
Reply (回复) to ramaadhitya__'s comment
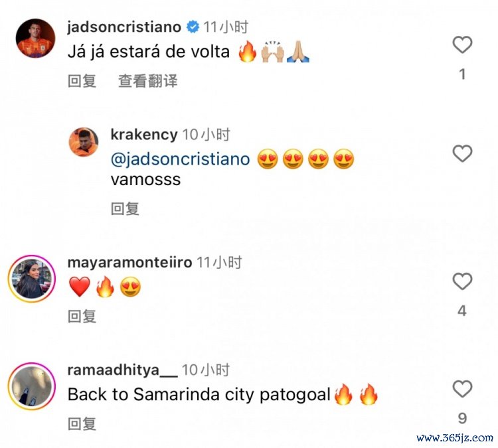[x=82, y=424]
